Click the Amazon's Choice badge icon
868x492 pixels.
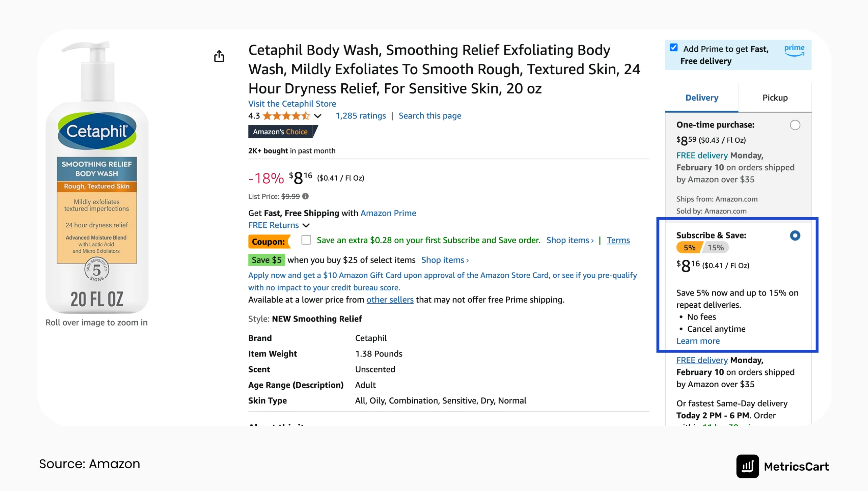point(281,131)
